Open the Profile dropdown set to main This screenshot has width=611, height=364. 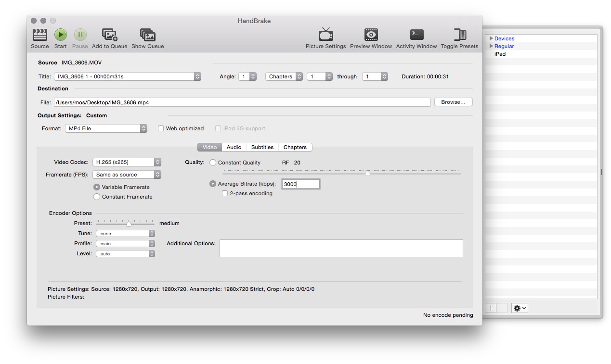(125, 243)
